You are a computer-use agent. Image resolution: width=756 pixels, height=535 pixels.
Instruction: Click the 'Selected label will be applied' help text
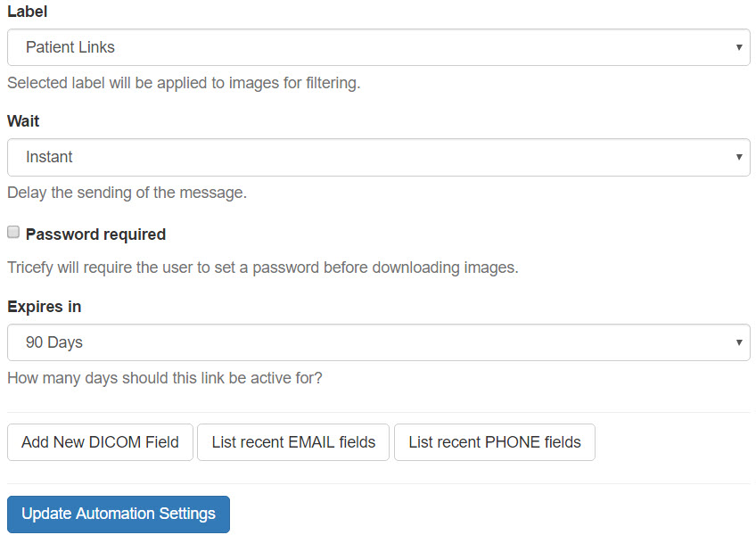click(x=183, y=83)
